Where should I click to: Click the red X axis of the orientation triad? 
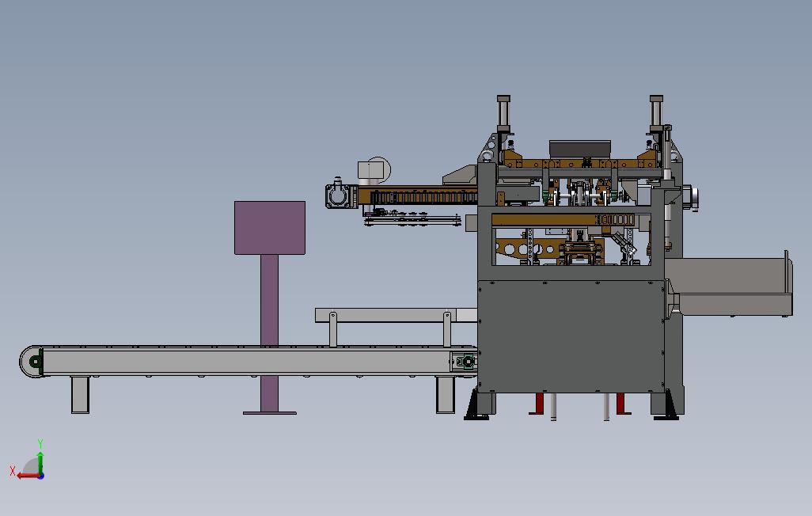tap(28, 476)
